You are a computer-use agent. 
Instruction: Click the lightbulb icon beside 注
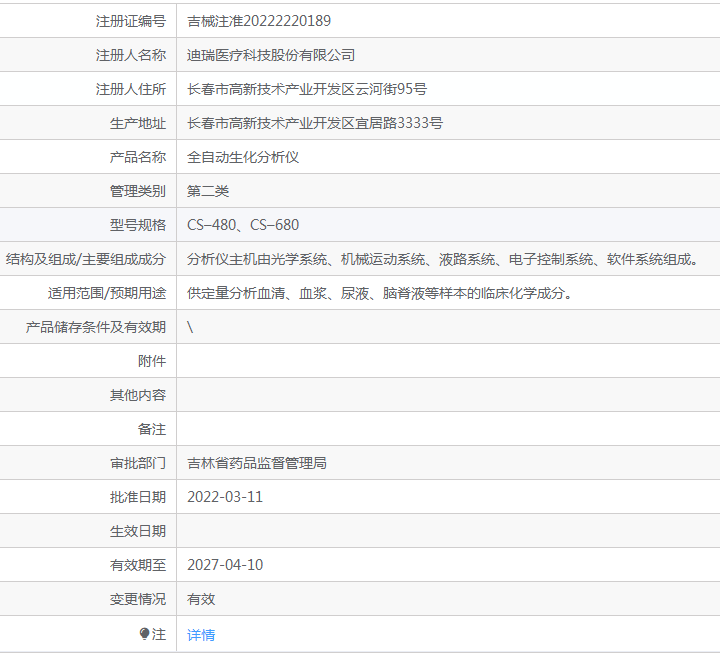144,634
